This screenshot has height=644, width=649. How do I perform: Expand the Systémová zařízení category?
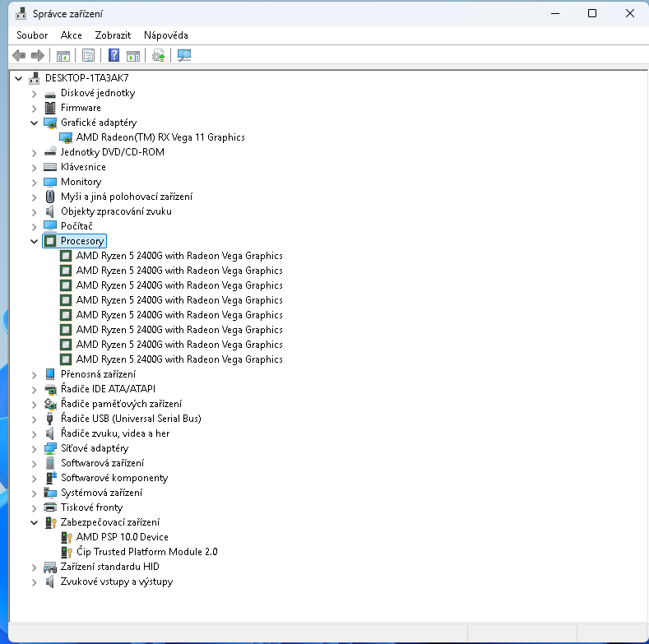point(34,493)
